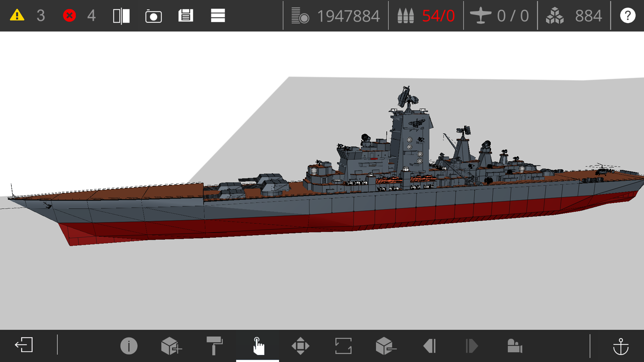This screenshot has width=644, height=362.
Task: Select the pointing hand select tool
Action: tap(258, 346)
